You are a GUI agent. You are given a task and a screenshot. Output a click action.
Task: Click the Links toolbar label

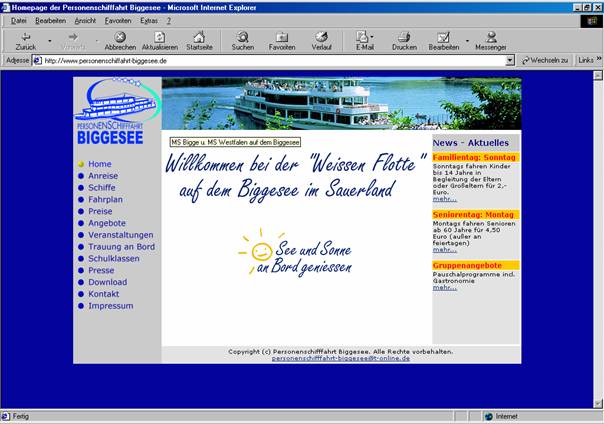point(586,60)
